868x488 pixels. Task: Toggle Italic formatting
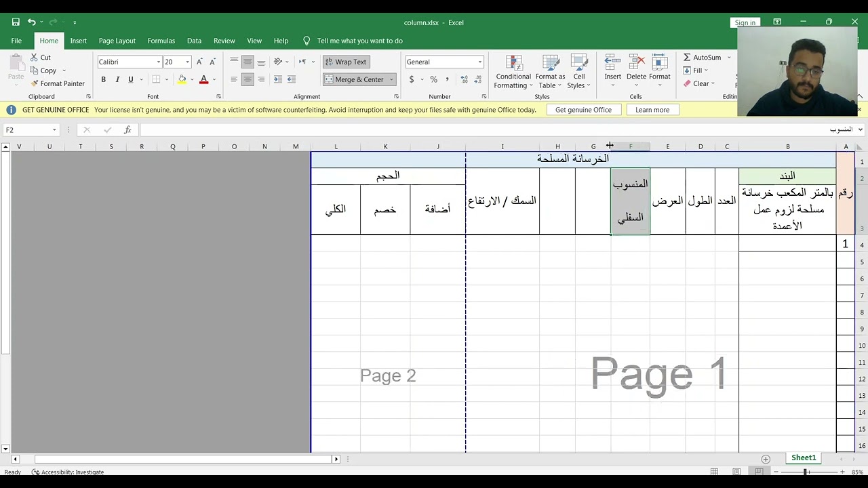click(x=117, y=79)
